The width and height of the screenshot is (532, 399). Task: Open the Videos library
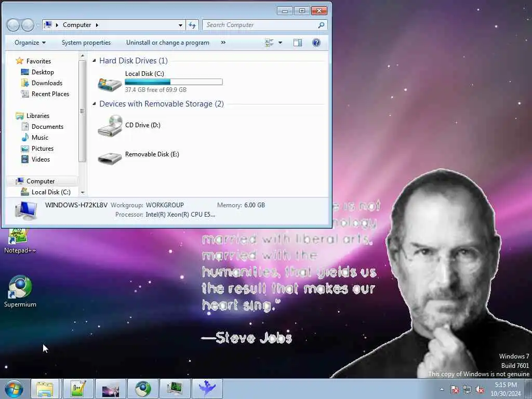coord(35,159)
